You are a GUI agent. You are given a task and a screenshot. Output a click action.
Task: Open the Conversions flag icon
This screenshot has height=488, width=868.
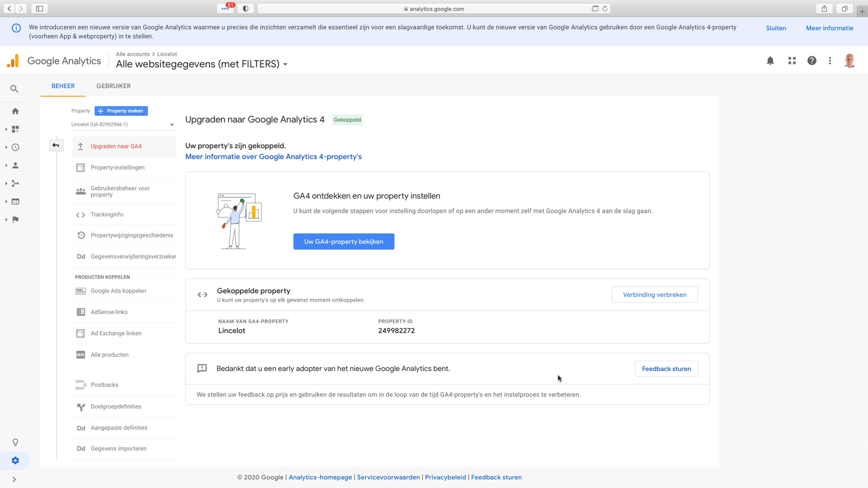(x=15, y=220)
